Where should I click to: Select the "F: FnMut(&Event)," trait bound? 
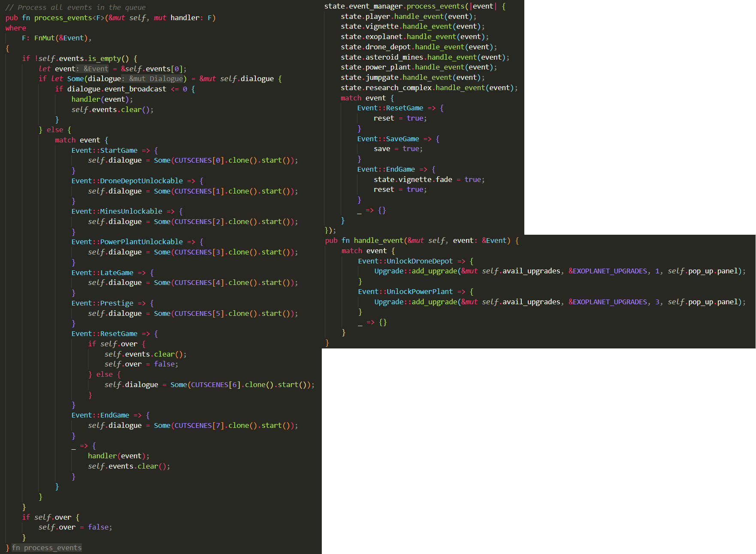pos(57,38)
